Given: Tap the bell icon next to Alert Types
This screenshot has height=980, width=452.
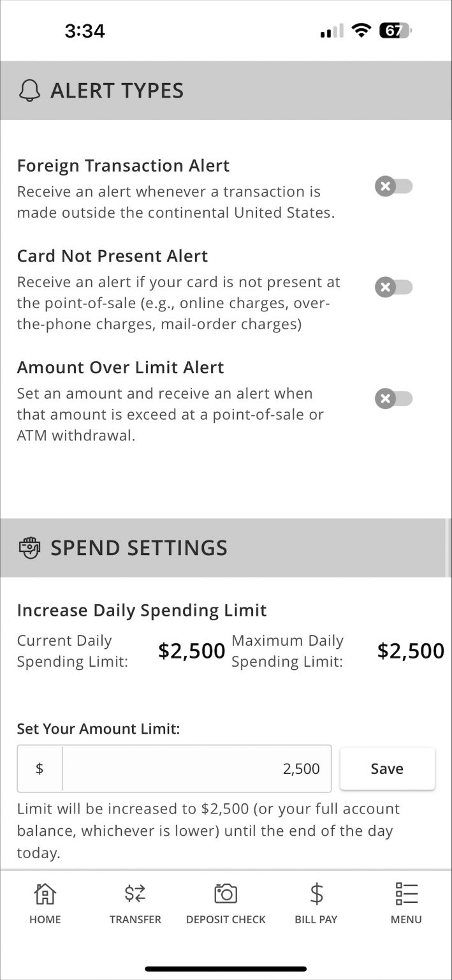Looking at the screenshot, I should point(28,90).
